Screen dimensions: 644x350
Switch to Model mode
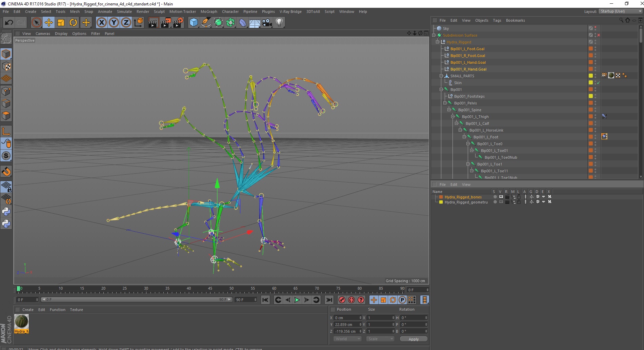point(6,54)
